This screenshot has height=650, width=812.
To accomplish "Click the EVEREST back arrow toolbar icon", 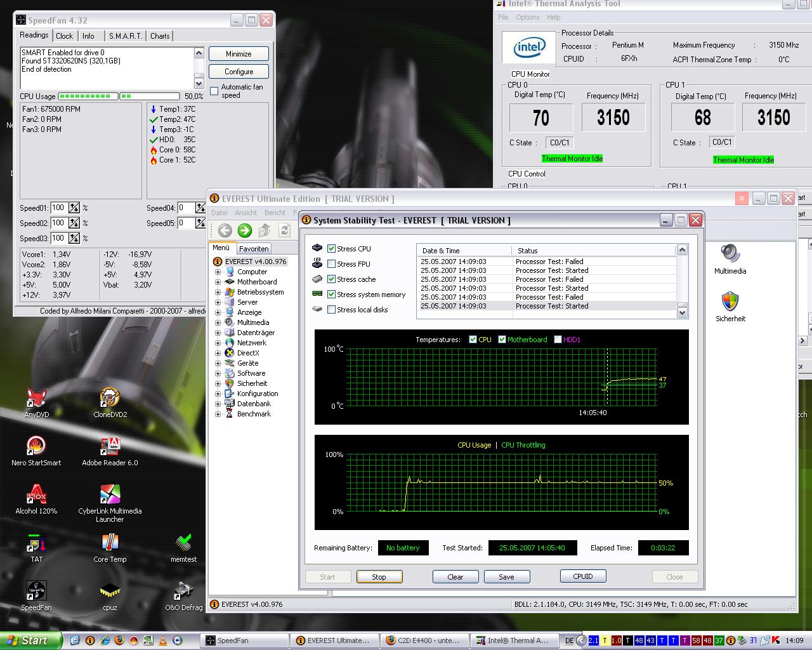I will [225, 230].
